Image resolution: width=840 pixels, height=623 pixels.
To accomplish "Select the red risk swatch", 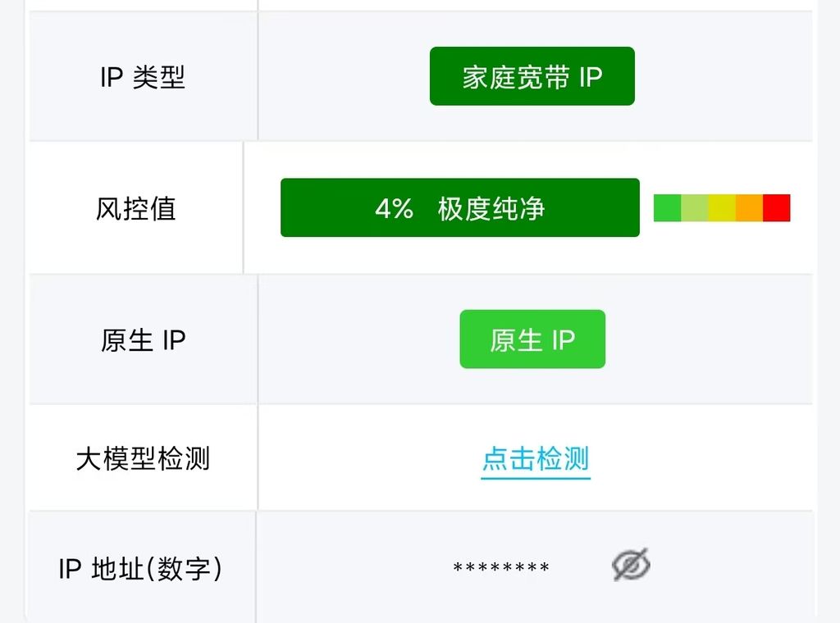I will (777, 207).
